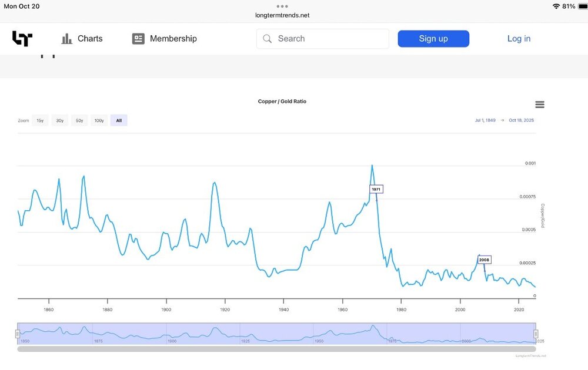Click the magnifier icon in Search
This screenshot has height=370, width=588.
click(x=267, y=39)
